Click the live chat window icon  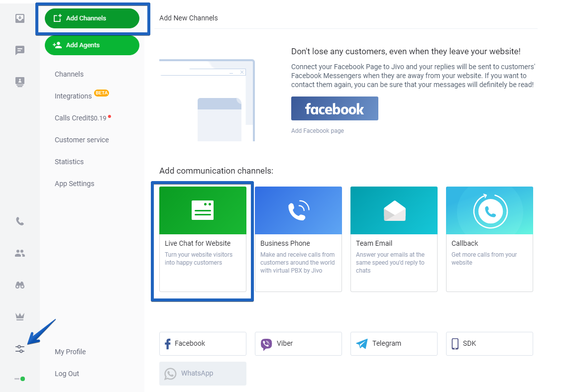coord(203,210)
